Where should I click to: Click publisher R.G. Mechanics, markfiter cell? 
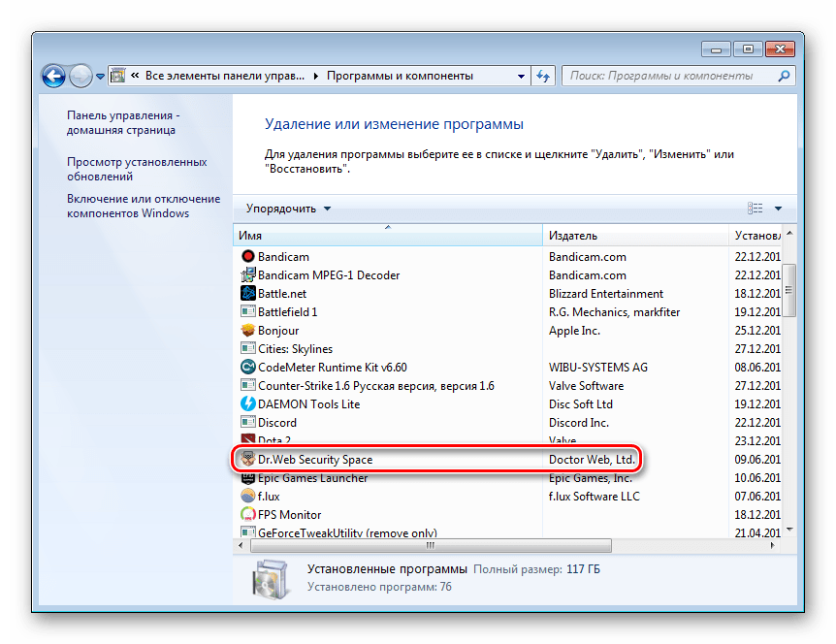click(615, 312)
